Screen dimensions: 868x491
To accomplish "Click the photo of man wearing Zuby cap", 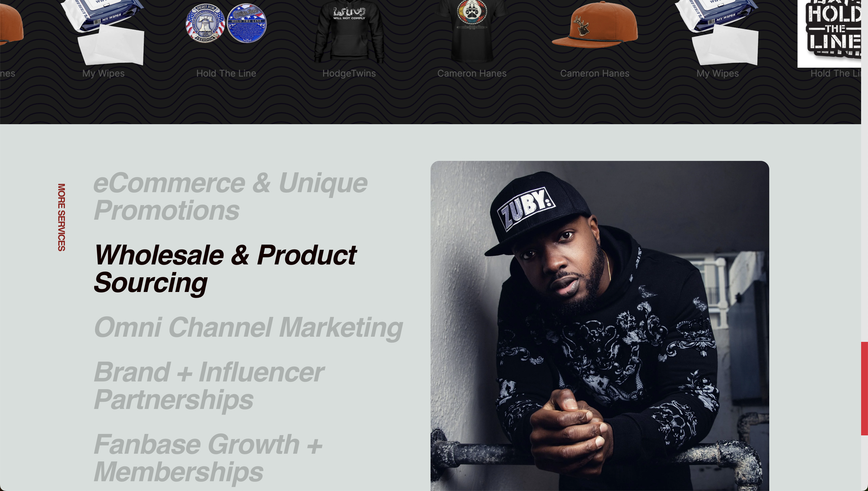I will tap(600, 326).
